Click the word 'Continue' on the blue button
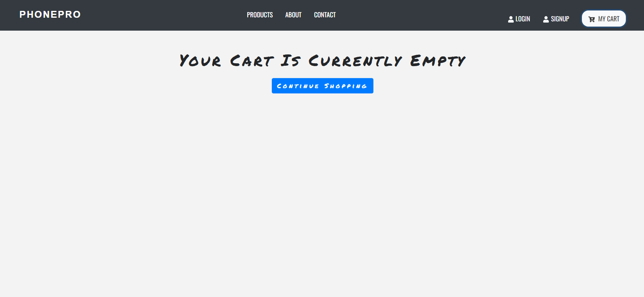Image resolution: width=644 pixels, height=297 pixels. click(298, 86)
